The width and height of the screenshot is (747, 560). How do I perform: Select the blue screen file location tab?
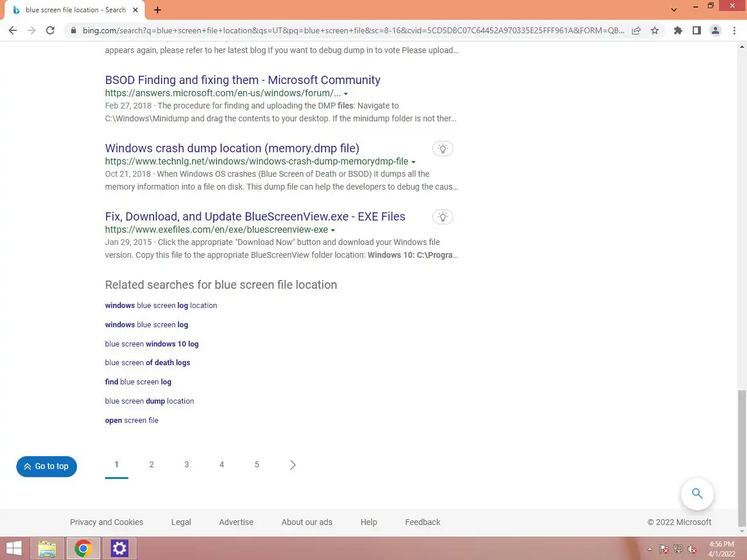76,10
